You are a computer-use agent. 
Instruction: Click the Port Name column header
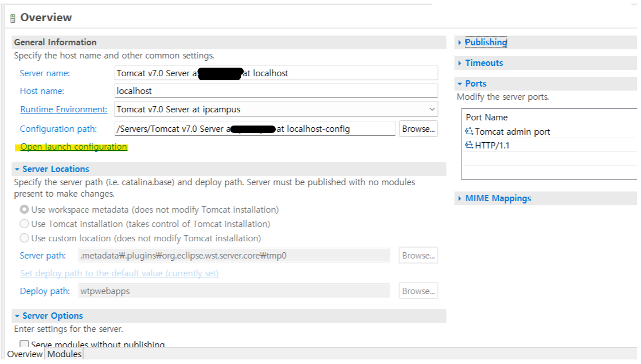pyautogui.click(x=486, y=118)
